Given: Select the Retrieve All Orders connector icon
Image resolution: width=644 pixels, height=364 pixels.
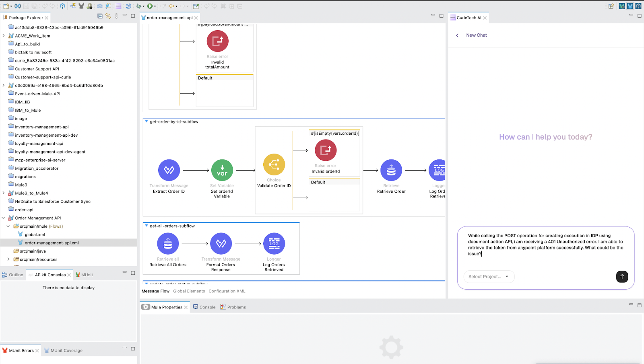Looking at the screenshot, I should (x=168, y=243).
